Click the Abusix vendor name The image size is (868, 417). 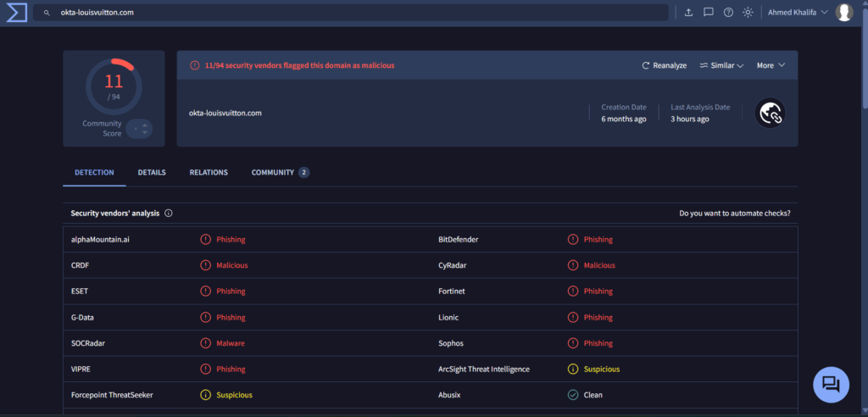coord(449,396)
